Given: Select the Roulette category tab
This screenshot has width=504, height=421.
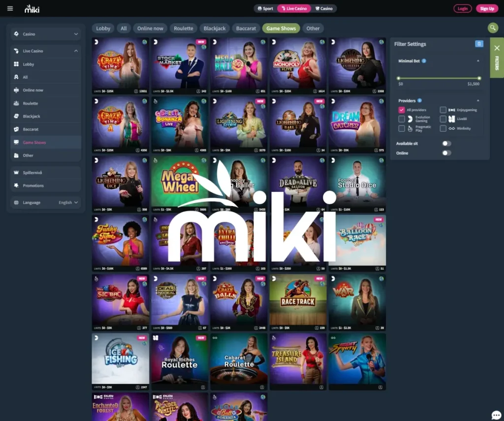Looking at the screenshot, I should click(x=184, y=28).
